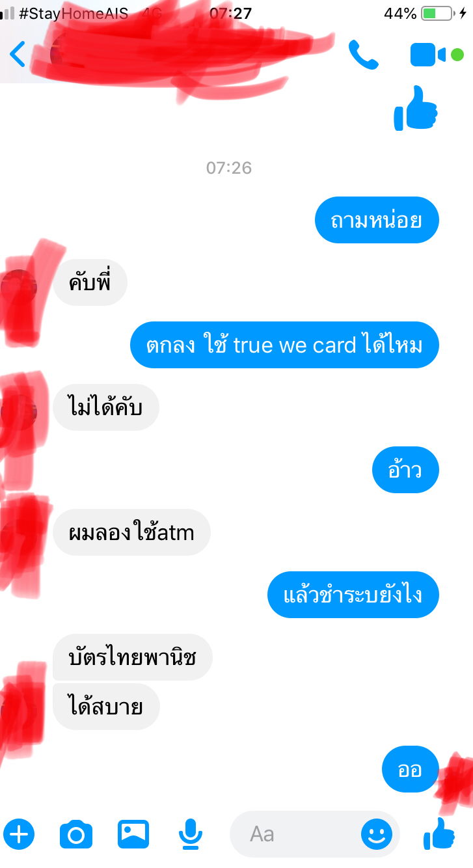The width and height of the screenshot is (473, 868).
Task: Open the plus menu for more actions
Action: 19,834
